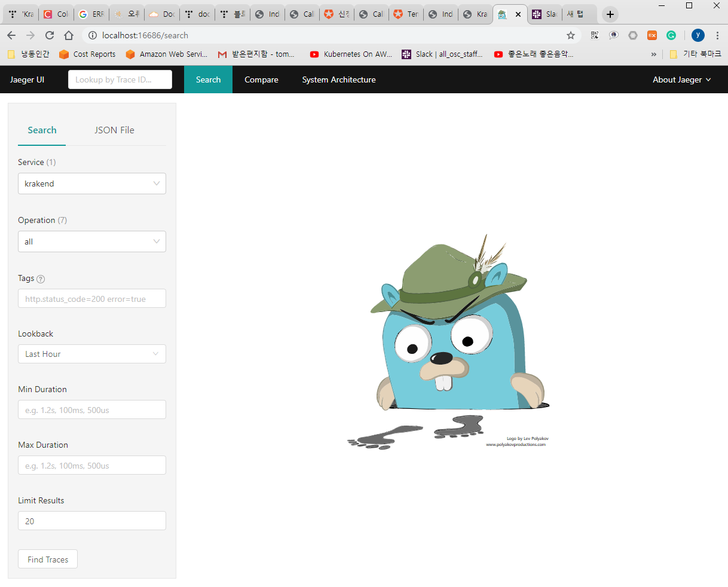Open the Search nav item
The height and width of the screenshot is (587, 728).
click(208, 80)
